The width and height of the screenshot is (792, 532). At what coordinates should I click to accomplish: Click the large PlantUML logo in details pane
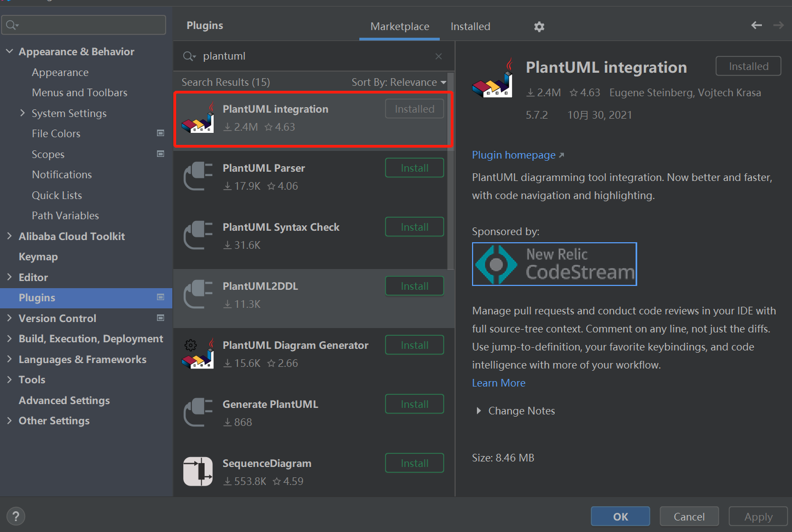[x=492, y=78]
